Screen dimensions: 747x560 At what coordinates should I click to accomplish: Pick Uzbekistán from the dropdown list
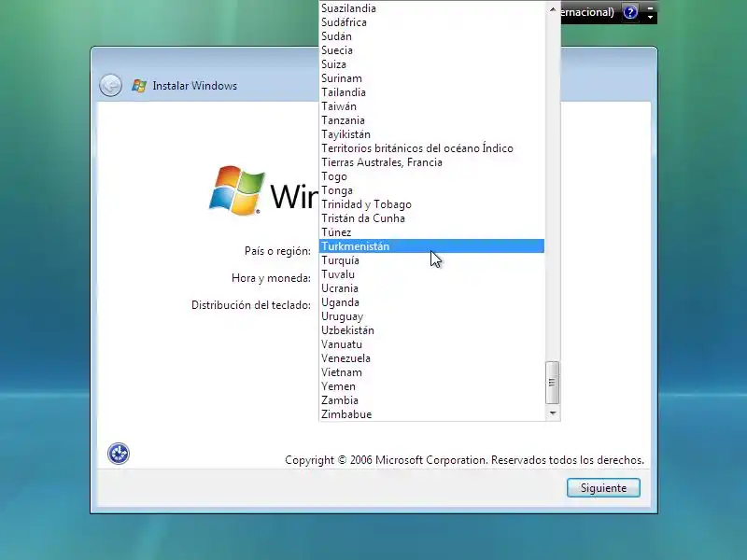(x=431, y=330)
